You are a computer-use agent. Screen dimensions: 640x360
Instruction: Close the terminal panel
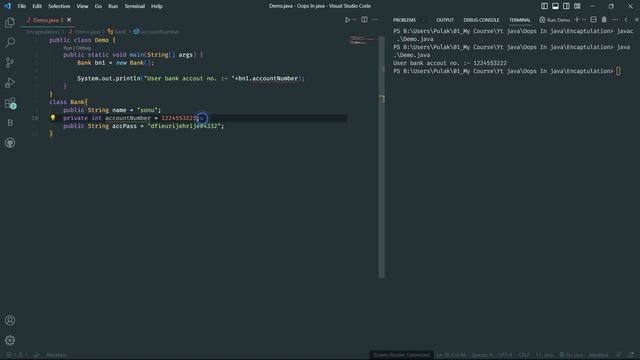(x=636, y=20)
